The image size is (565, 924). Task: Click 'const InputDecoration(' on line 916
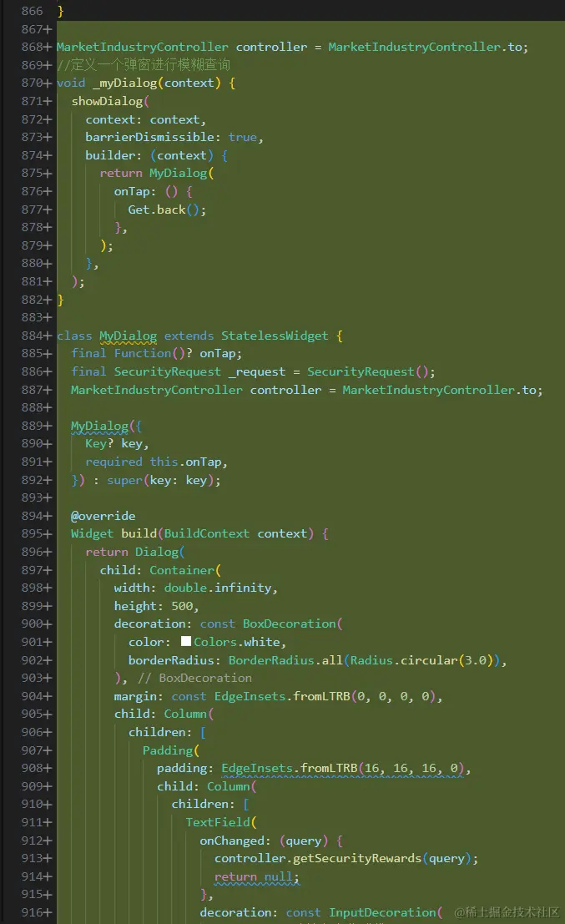click(x=364, y=913)
